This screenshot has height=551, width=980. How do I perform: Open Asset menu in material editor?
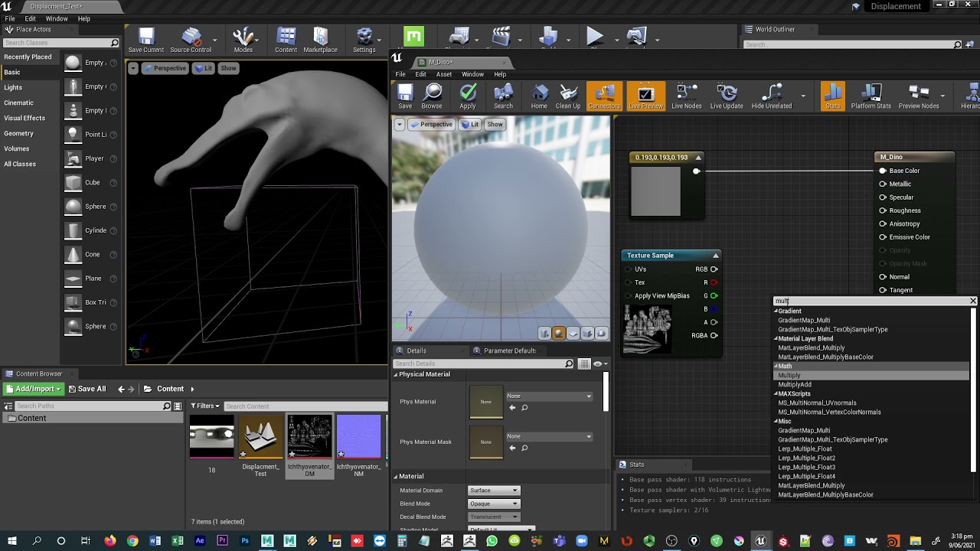pos(444,74)
